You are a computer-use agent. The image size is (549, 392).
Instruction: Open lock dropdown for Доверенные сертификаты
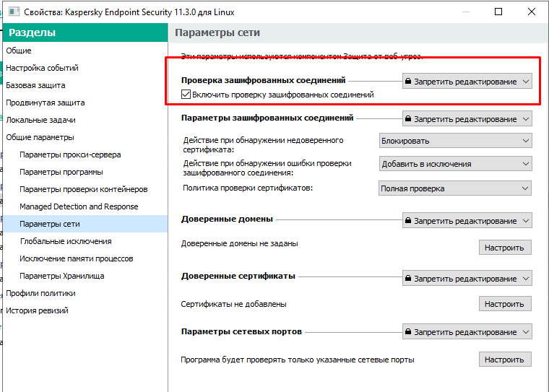pos(467,279)
